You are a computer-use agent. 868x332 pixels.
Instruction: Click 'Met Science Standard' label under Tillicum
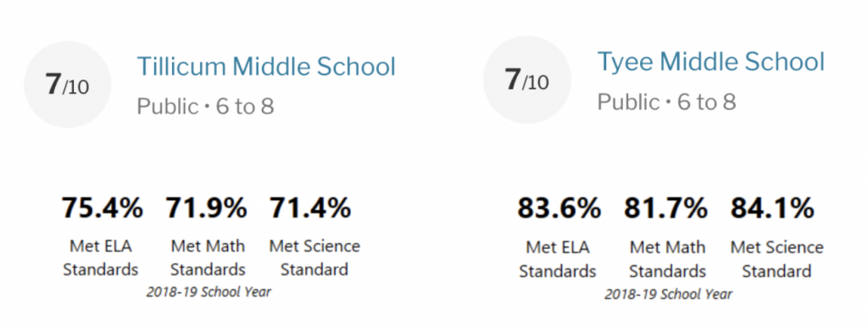[314, 257]
